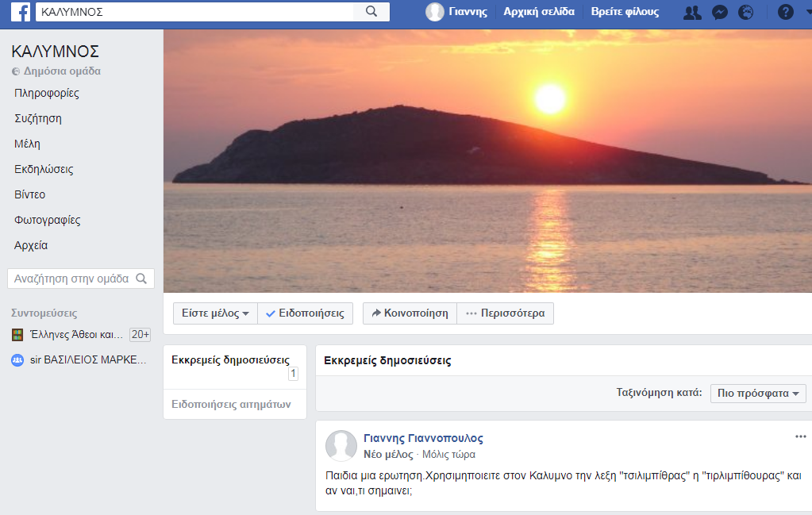Open the account menu arrow in top bar
This screenshot has height=515, width=812.
pos(808,12)
